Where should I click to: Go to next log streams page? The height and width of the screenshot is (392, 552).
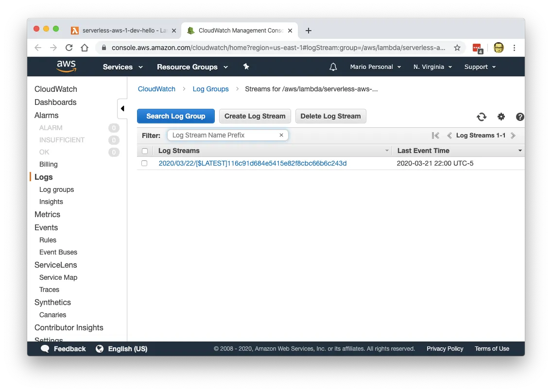point(513,136)
